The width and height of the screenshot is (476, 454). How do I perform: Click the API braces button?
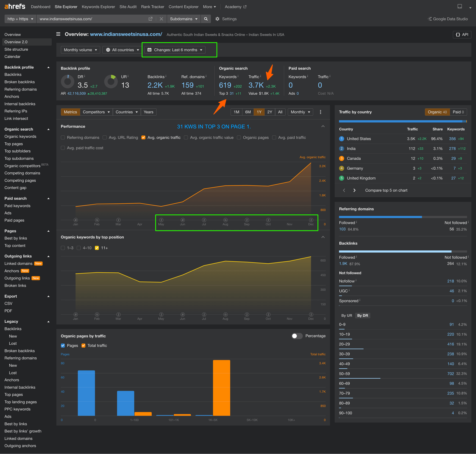(462, 35)
